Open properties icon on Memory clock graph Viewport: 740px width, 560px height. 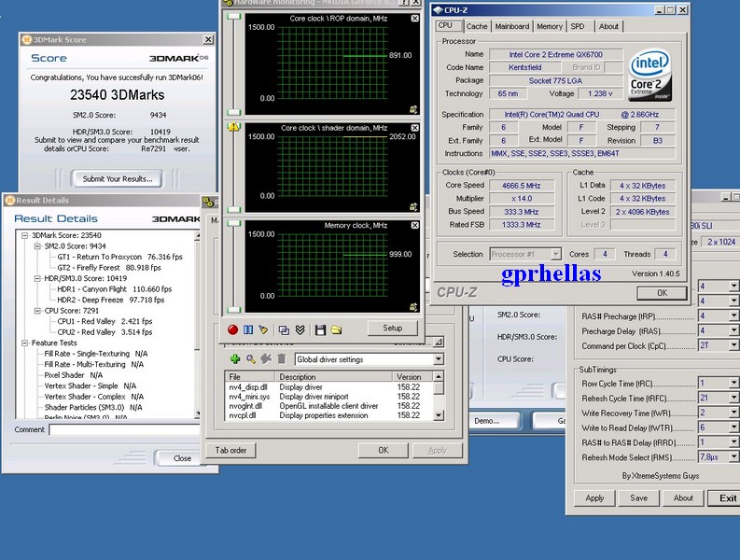(x=413, y=307)
